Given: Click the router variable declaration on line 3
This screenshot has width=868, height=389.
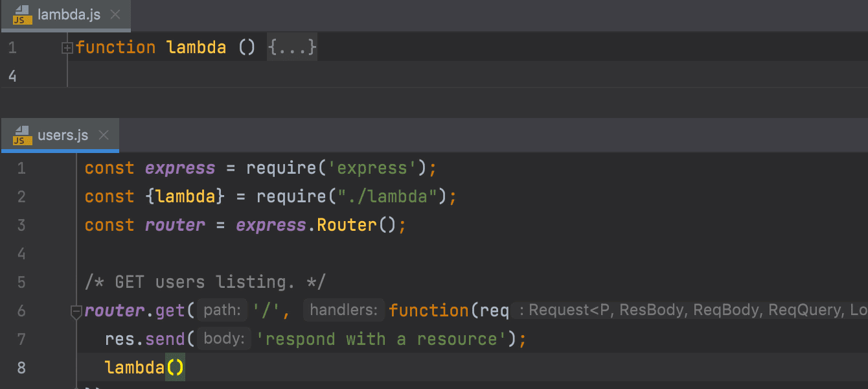Looking at the screenshot, I should 176,225.
